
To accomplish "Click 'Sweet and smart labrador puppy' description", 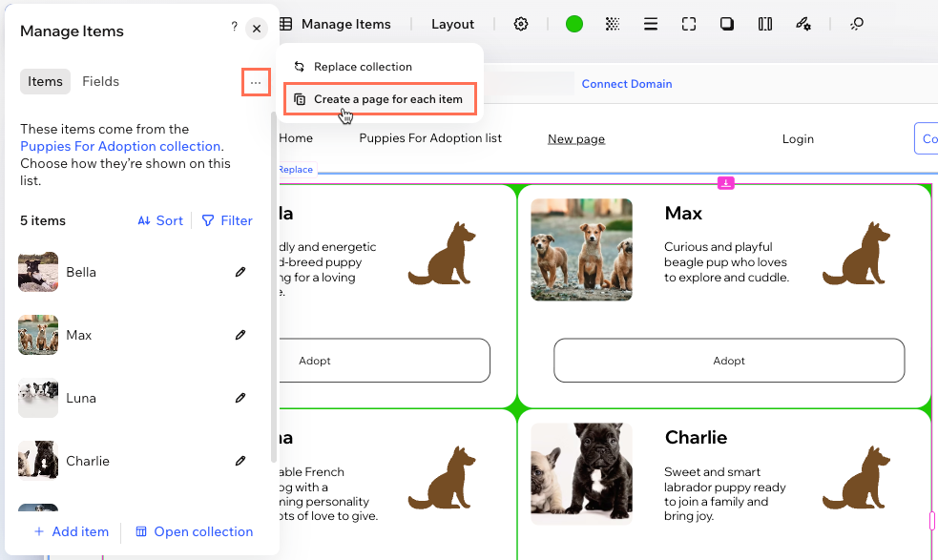I will pos(725,494).
